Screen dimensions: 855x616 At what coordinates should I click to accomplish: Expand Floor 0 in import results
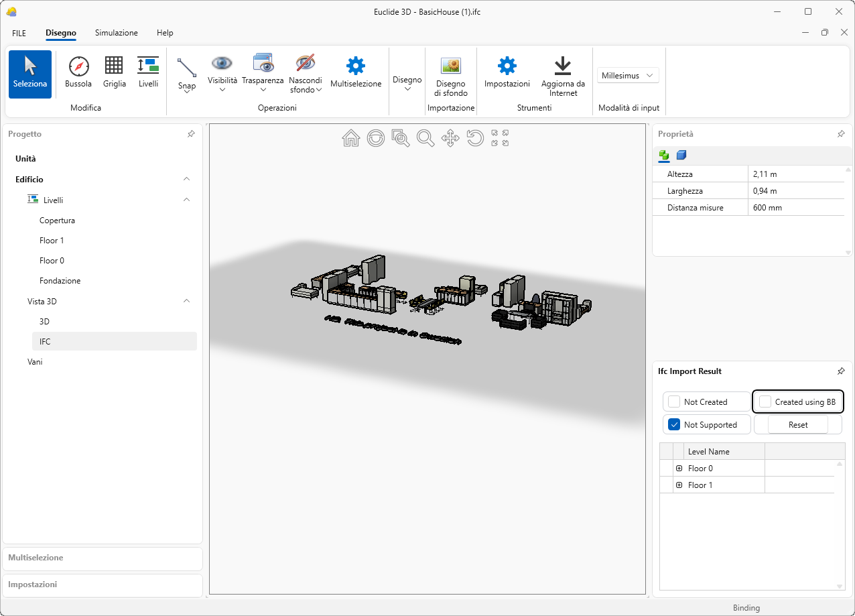(679, 469)
